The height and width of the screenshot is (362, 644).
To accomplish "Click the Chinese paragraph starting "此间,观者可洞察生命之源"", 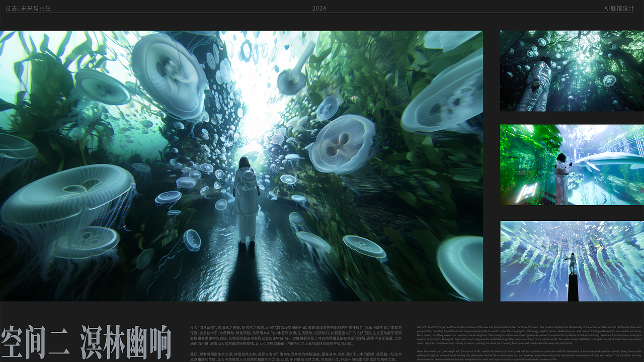I will coord(296,357).
